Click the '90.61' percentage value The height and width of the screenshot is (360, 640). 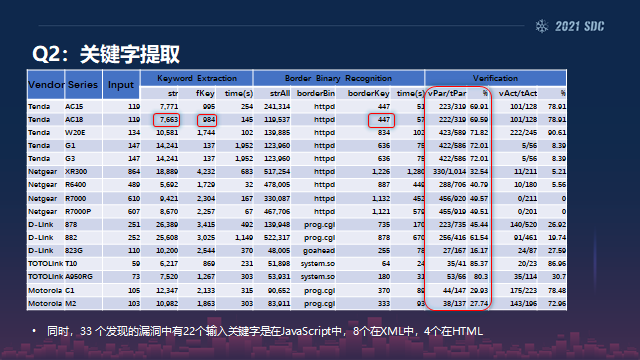click(x=557, y=133)
